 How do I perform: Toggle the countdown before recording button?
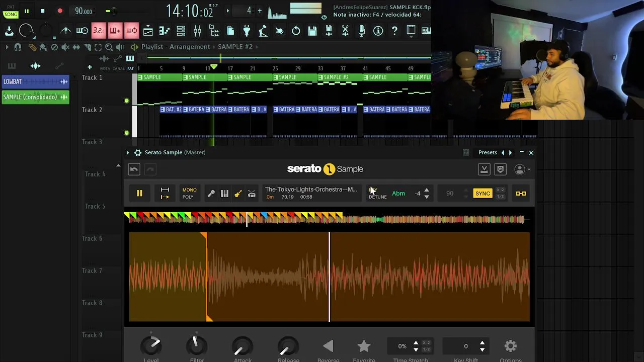point(99,31)
